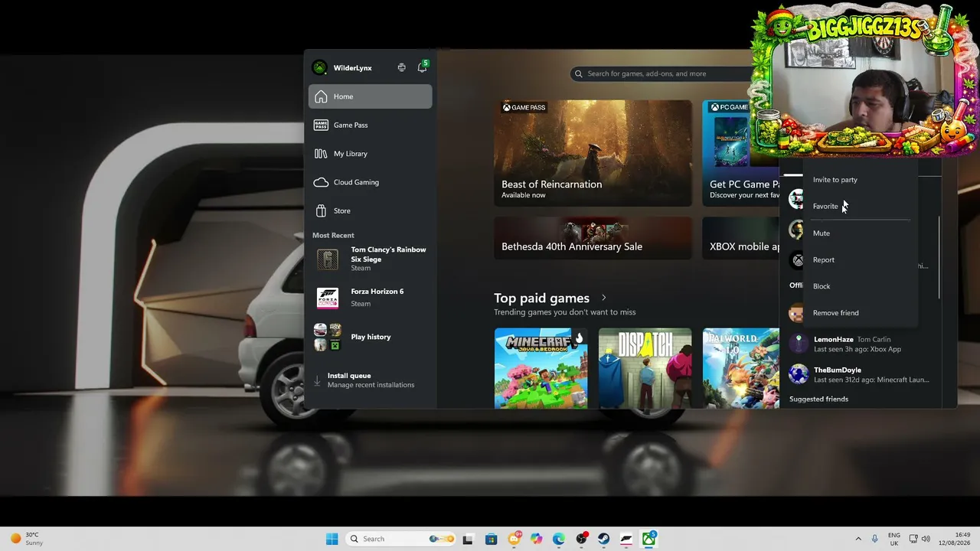The height and width of the screenshot is (551, 980).
Task: Click the My Library books icon
Action: tap(321, 154)
